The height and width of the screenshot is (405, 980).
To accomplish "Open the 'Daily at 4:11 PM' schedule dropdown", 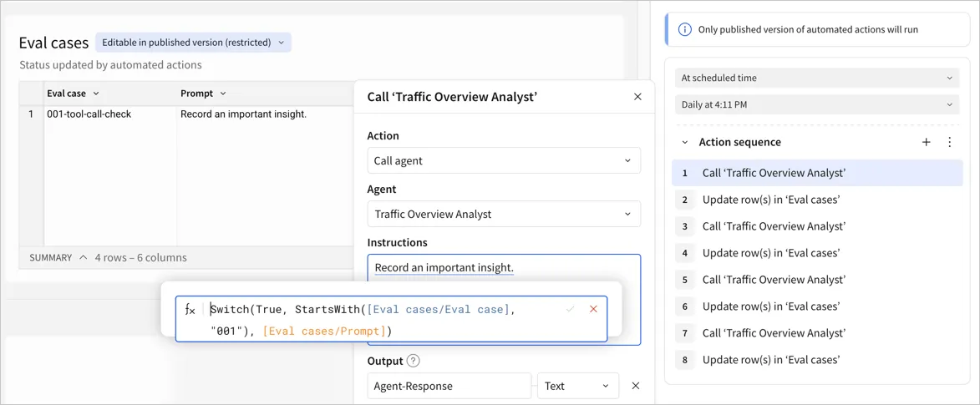I will pyautogui.click(x=817, y=104).
